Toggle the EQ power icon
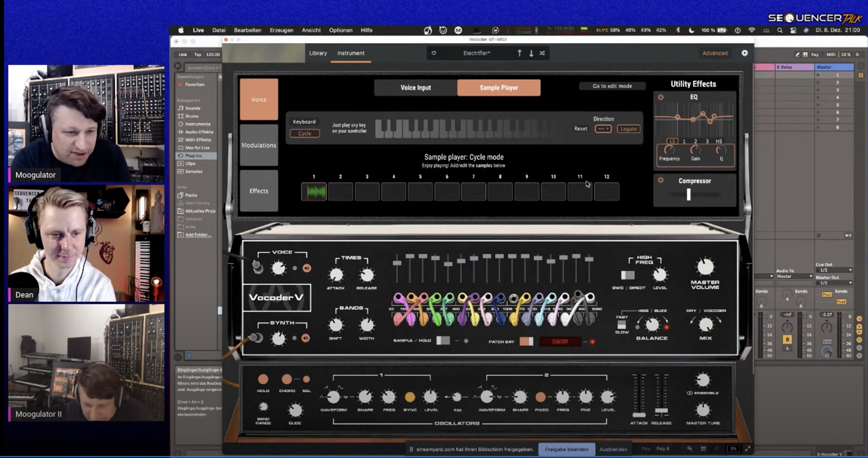This screenshot has width=868, height=458. [x=661, y=97]
